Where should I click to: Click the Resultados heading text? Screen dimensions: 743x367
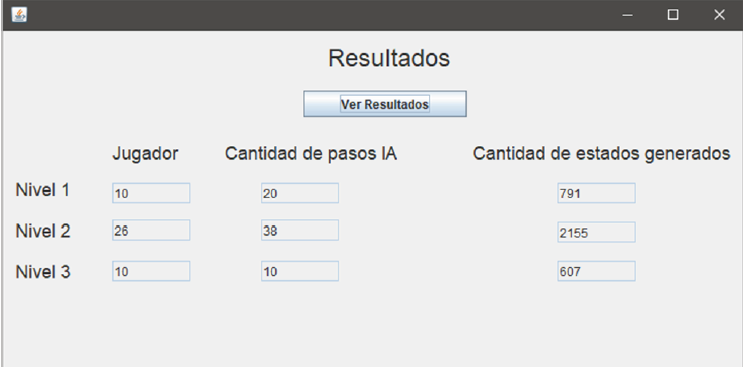click(x=389, y=58)
